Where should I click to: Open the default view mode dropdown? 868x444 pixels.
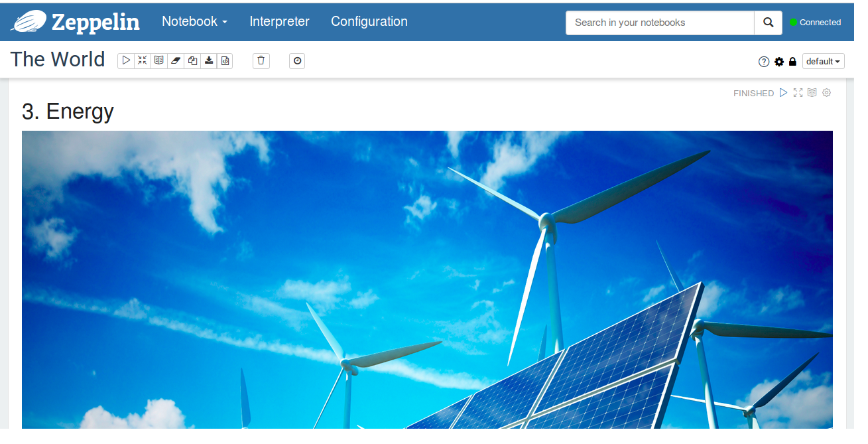tap(823, 61)
